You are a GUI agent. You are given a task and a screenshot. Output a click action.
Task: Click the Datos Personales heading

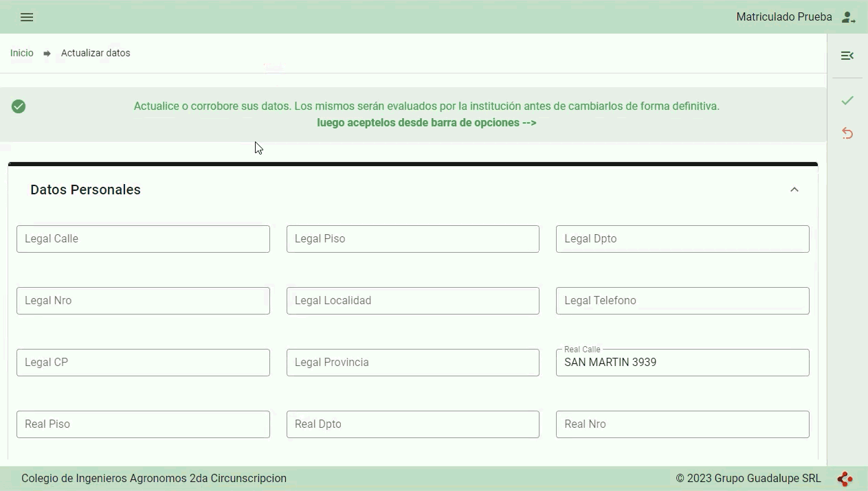click(85, 190)
